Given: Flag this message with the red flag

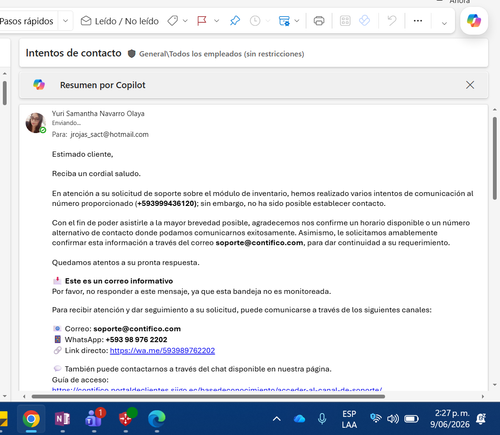Looking at the screenshot, I should [x=202, y=21].
